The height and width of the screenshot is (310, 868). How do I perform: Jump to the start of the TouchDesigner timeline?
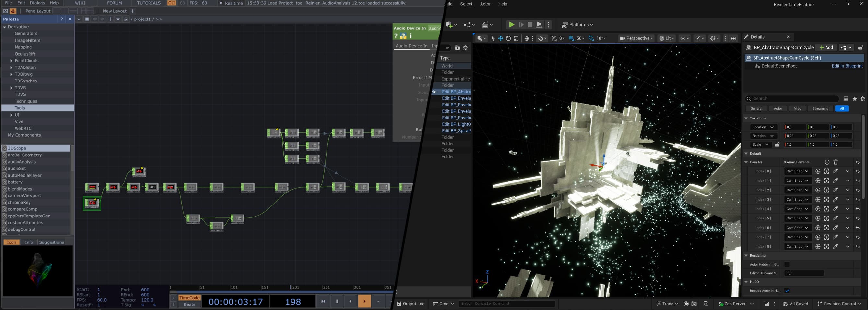tap(323, 301)
